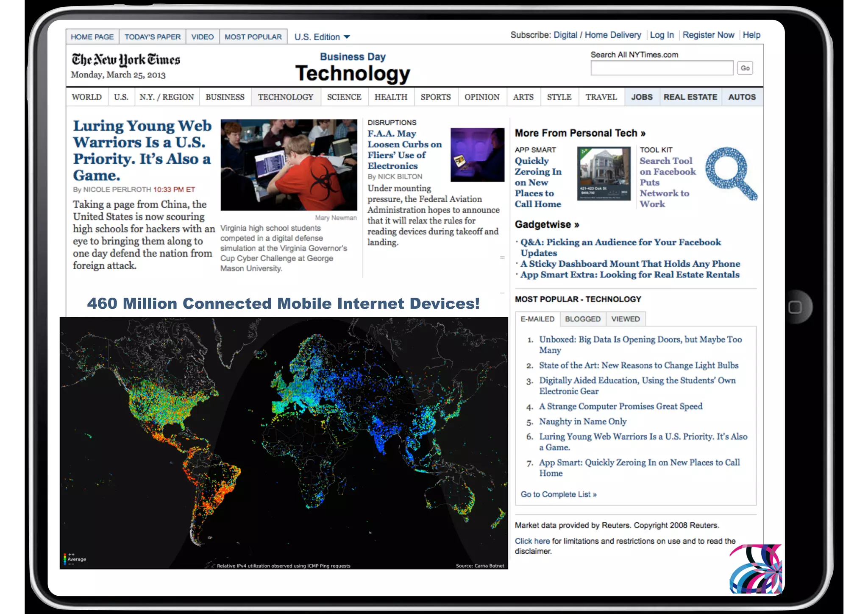Open the OPINION section
868x614 pixels.
tap(482, 97)
